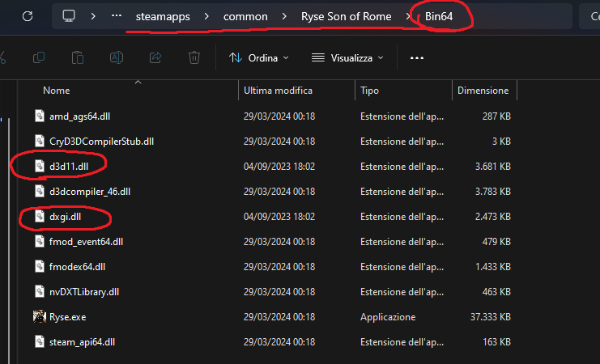The image size is (600, 364).
Task: Sort by Dimensione column header
Action: point(483,91)
